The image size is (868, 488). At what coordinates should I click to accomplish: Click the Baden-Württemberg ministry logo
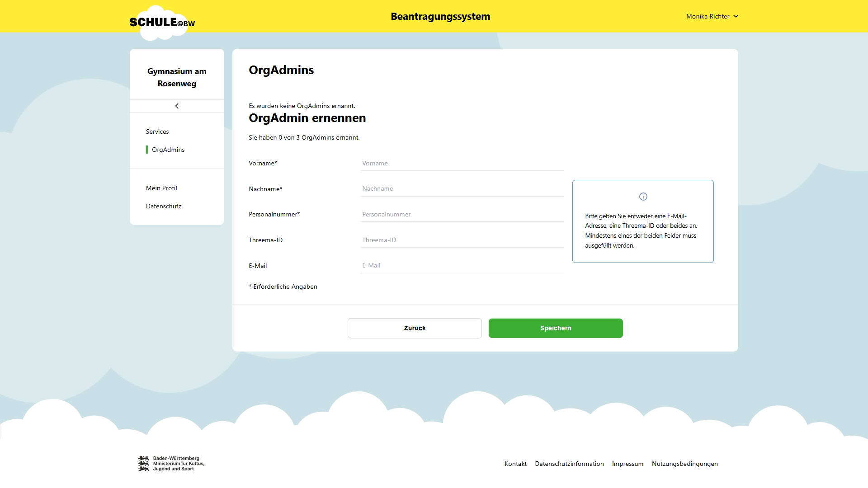click(171, 464)
